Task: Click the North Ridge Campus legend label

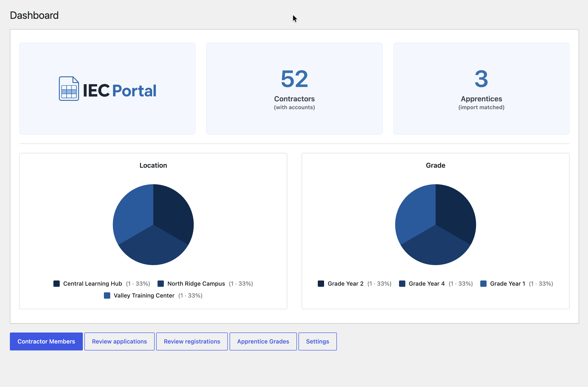Action: click(x=196, y=284)
